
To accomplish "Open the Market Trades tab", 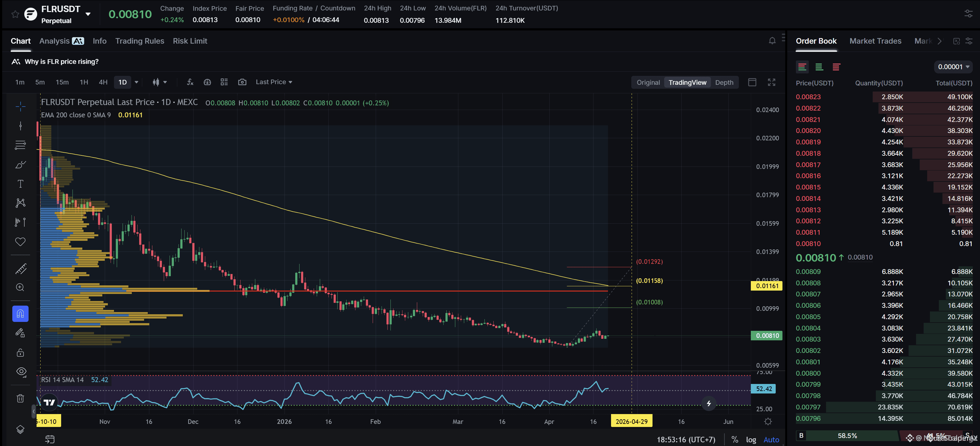I will click(875, 41).
